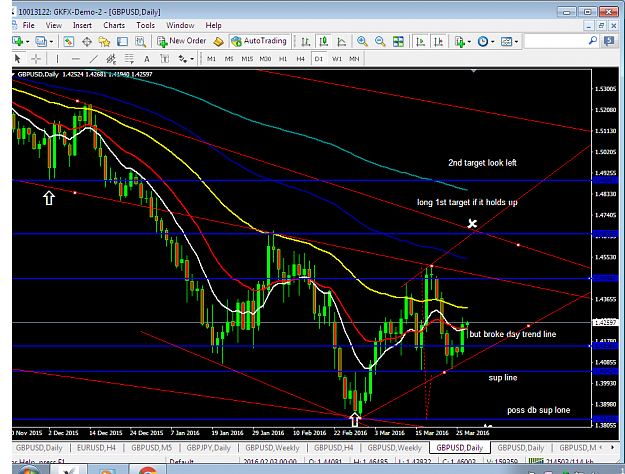Click the New Order button
This screenshot has width=625, height=474.
click(182, 41)
